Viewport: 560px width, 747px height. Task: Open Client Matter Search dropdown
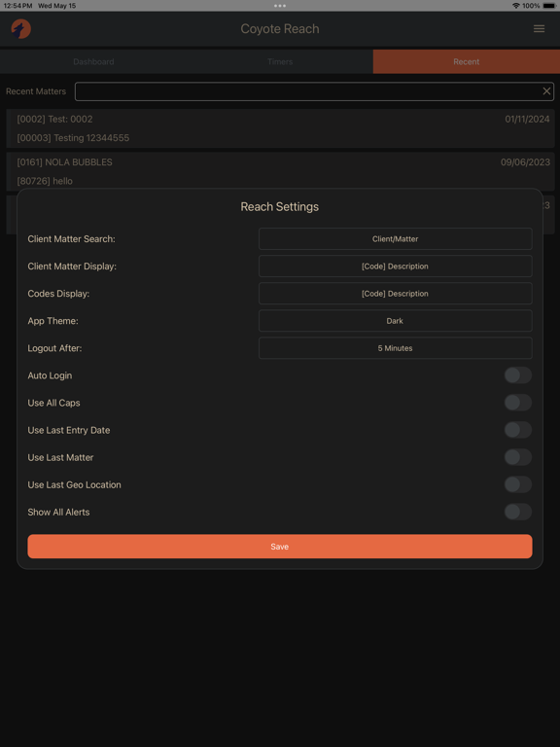click(x=396, y=238)
